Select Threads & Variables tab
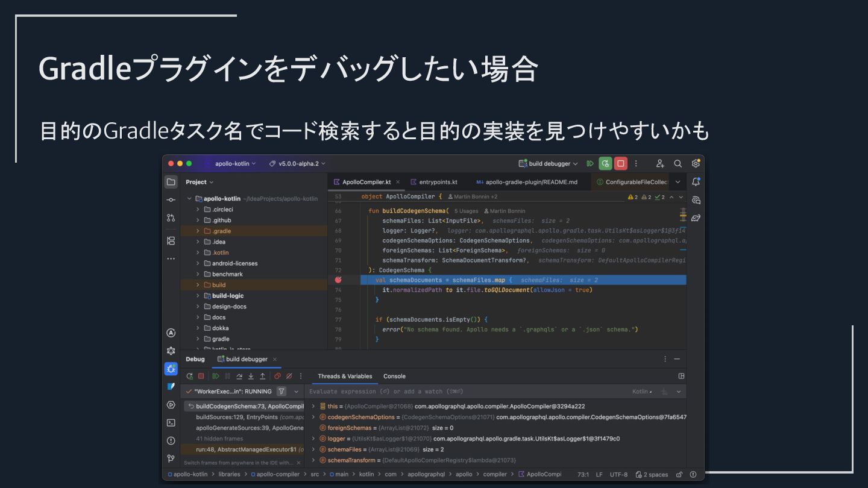The image size is (868, 488). [x=345, y=376]
